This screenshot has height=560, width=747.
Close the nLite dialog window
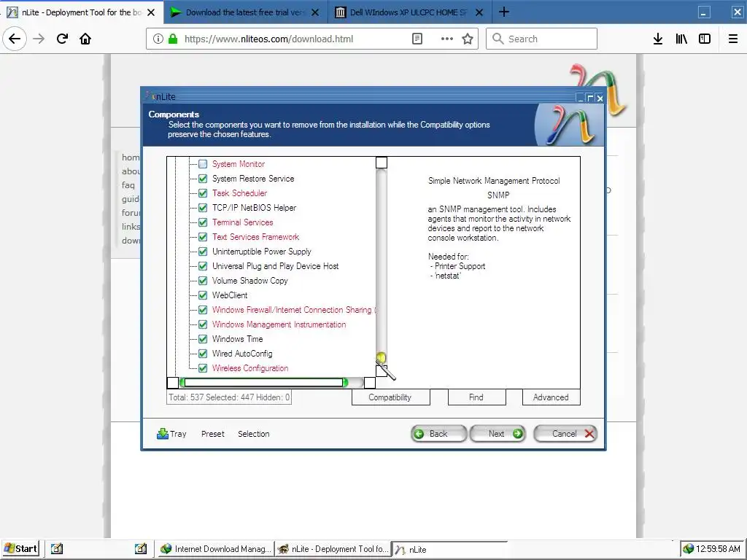[x=600, y=98]
